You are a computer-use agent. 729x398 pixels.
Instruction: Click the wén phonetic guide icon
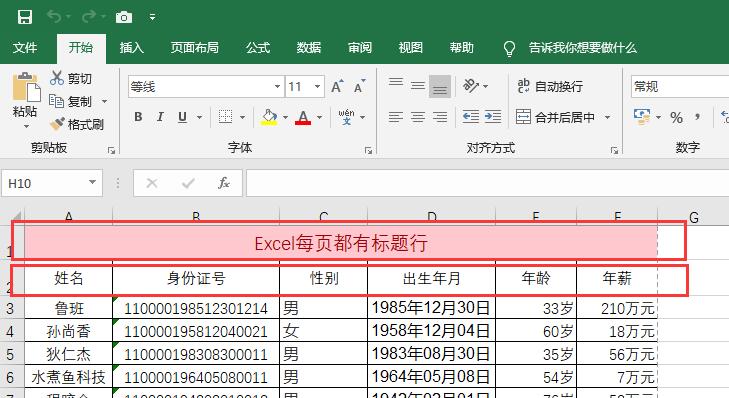[x=346, y=117]
